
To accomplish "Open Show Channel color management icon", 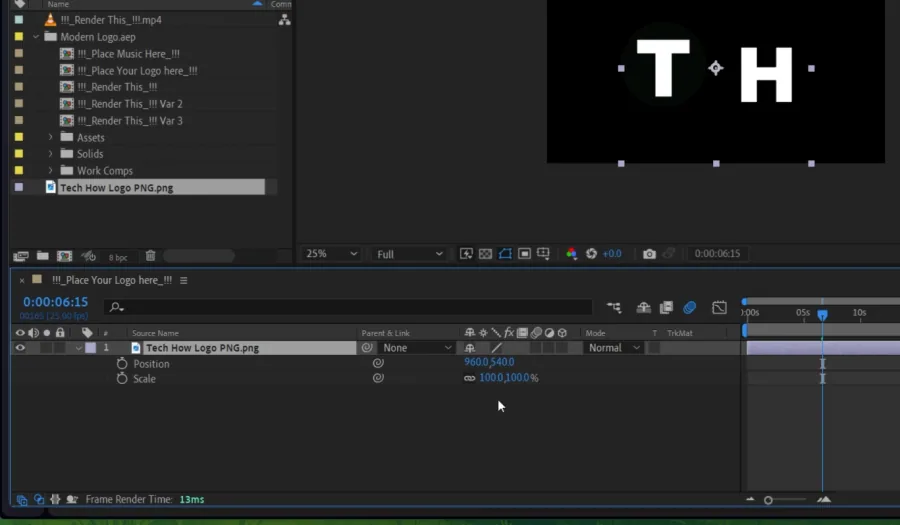I will click(x=572, y=254).
